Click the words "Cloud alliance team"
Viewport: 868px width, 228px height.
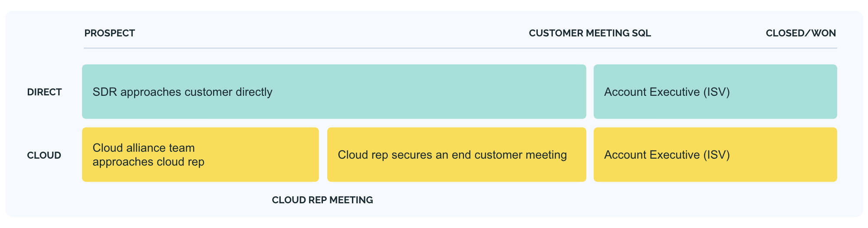coord(144,148)
